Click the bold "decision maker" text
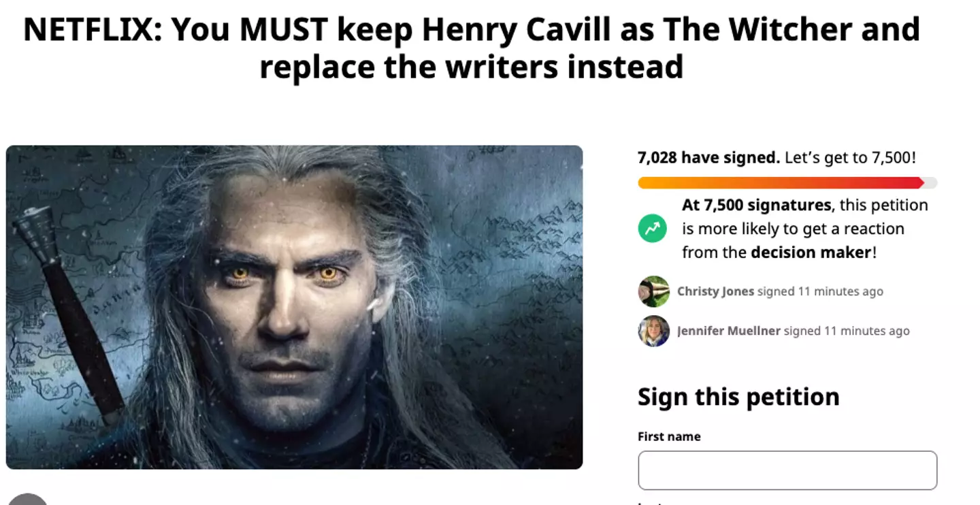 click(811, 253)
